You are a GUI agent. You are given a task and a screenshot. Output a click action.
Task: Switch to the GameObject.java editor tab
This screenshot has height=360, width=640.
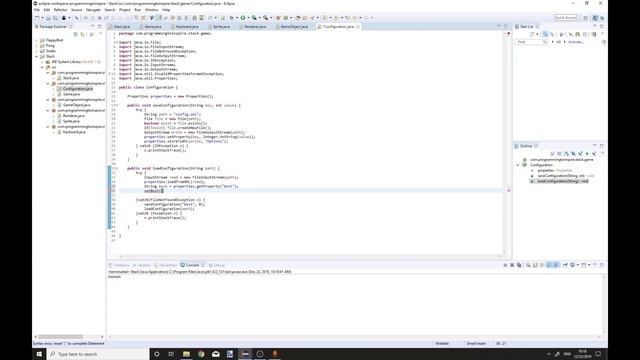294,27
